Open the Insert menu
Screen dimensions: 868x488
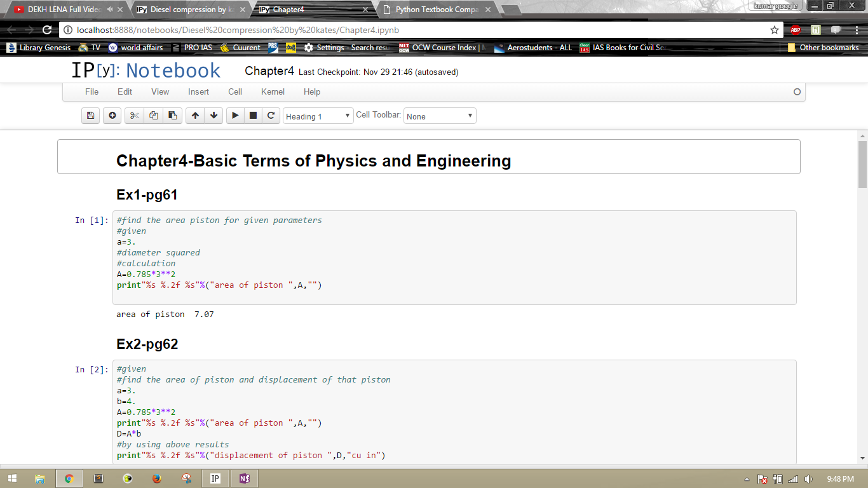pos(198,91)
